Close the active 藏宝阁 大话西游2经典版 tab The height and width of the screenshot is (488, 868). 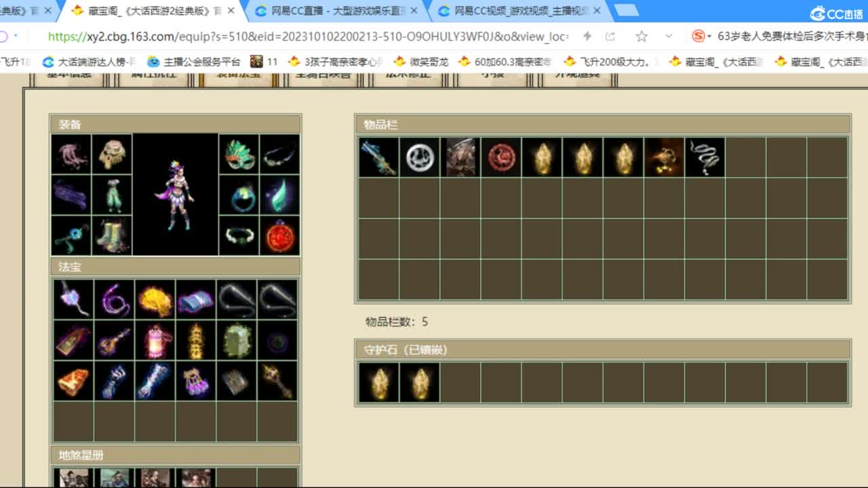click(232, 11)
